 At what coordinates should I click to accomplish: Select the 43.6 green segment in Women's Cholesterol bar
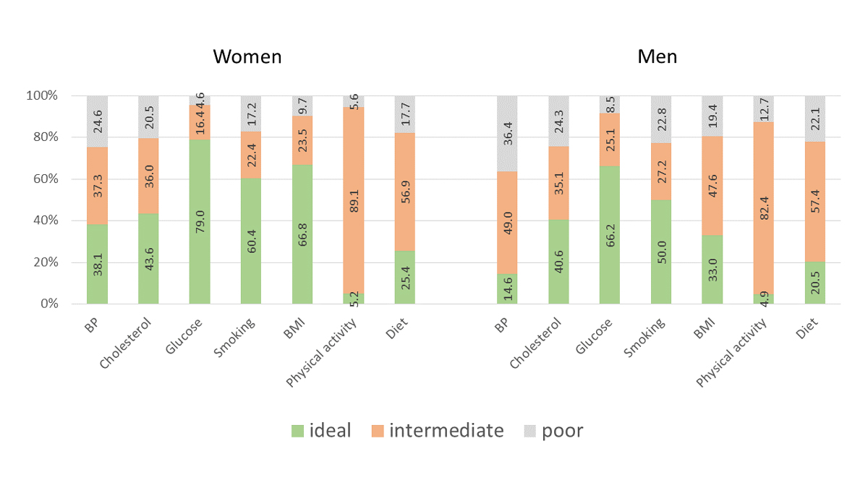(x=148, y=258)
